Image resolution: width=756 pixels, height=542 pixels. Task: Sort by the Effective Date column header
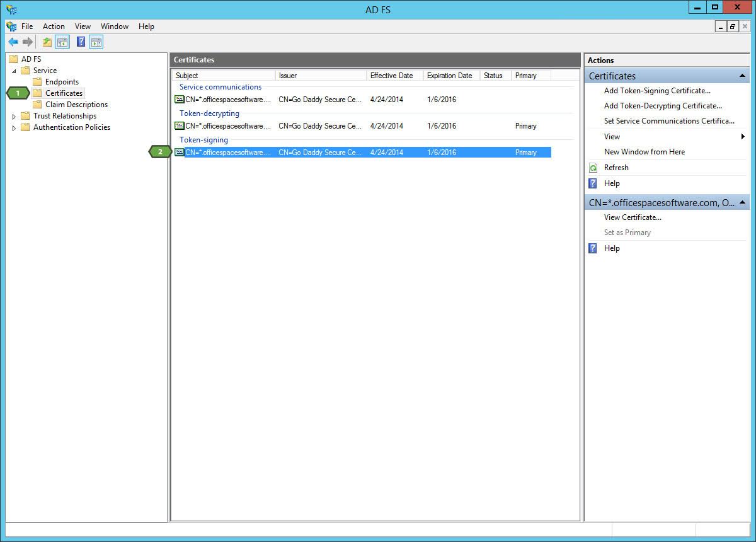pyautogui.click(x=395, y=76)
